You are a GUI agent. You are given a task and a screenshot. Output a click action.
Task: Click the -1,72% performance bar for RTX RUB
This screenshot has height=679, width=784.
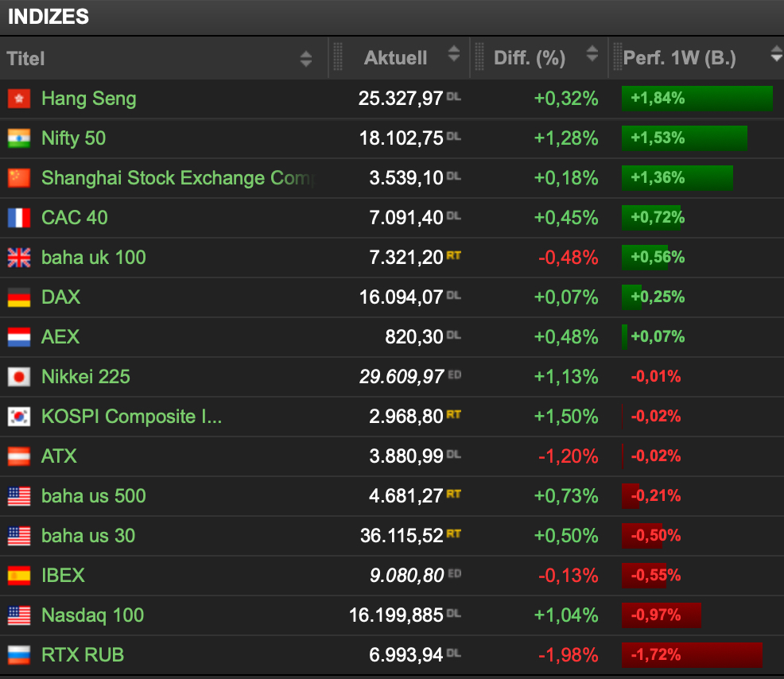(692, 655)
